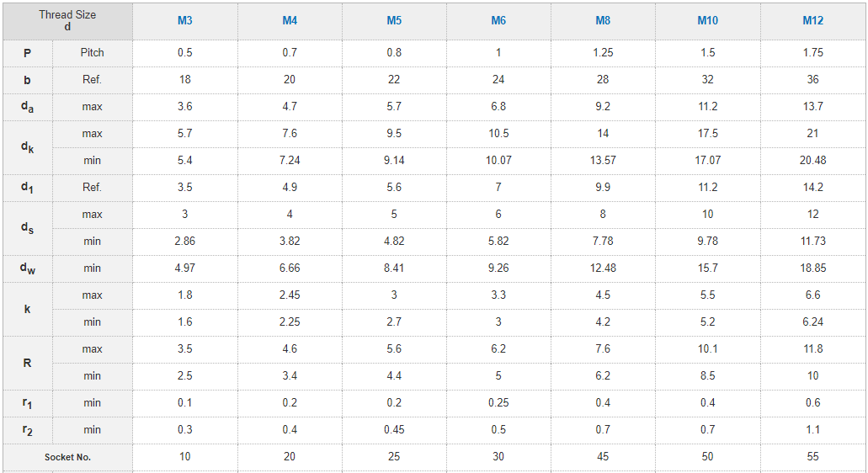868x473 pixels.
Task: Open the M4 column header link
Action: coord(290,21)
